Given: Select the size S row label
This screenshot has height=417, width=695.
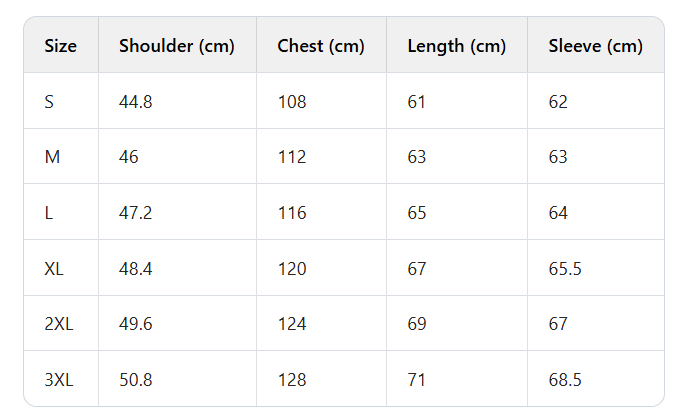Looking at the screenshot, I should (50, 101).
